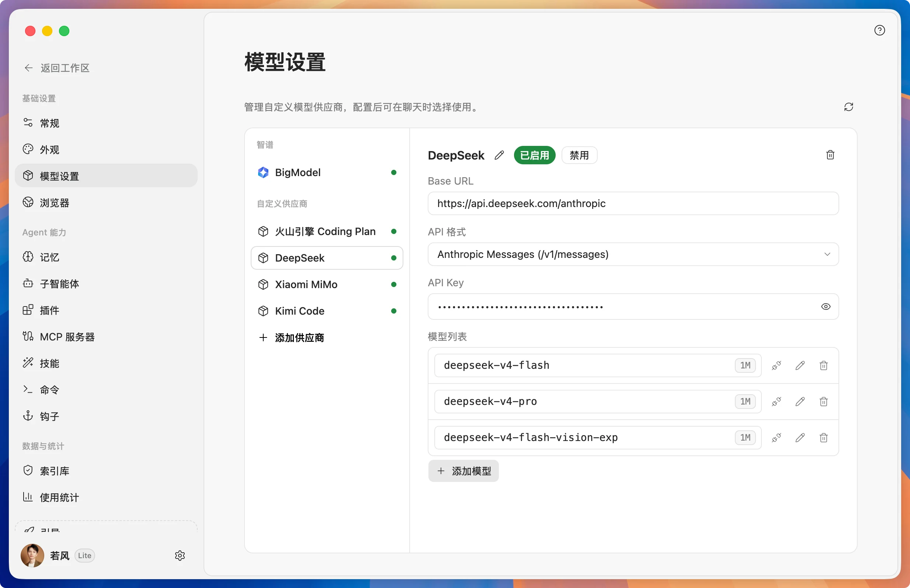Image resolution: width=910 pixels, height=588 pixels.
Task: Open the 技能 skills page
Action: [106, 363]
